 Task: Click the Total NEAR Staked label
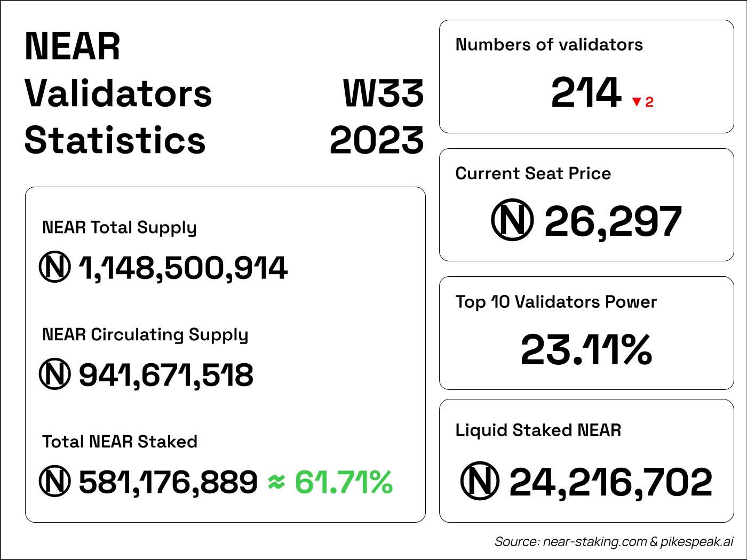click(120, 442)
